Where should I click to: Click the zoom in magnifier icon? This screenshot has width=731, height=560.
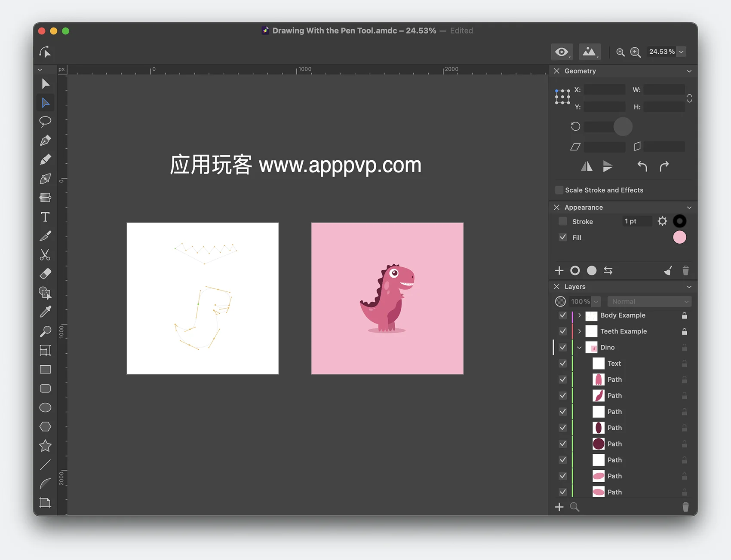635,52
